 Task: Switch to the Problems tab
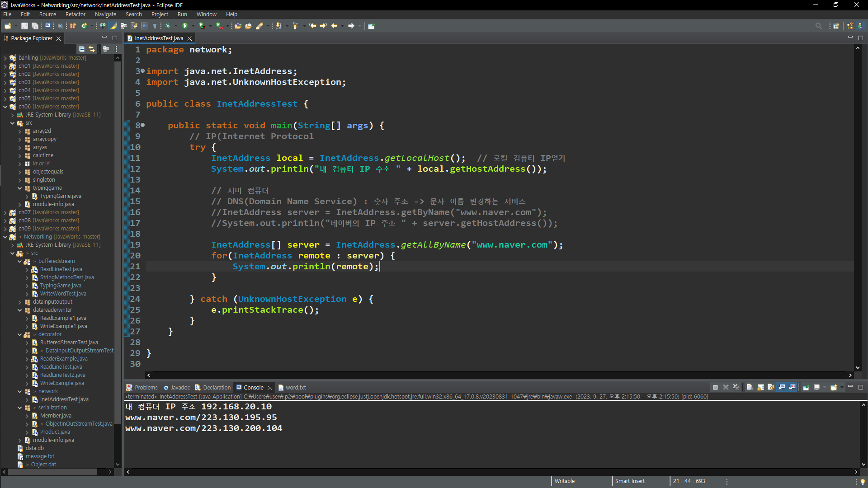click(146, 387)
